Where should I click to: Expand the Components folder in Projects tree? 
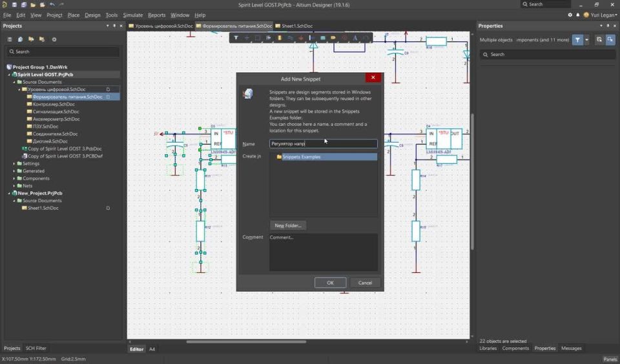point(14,179)
